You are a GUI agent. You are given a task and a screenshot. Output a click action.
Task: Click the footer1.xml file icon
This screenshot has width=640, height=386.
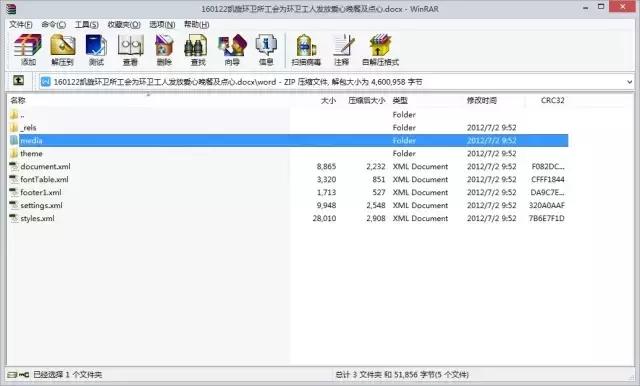pyautogui.click(x=14, y=192)
